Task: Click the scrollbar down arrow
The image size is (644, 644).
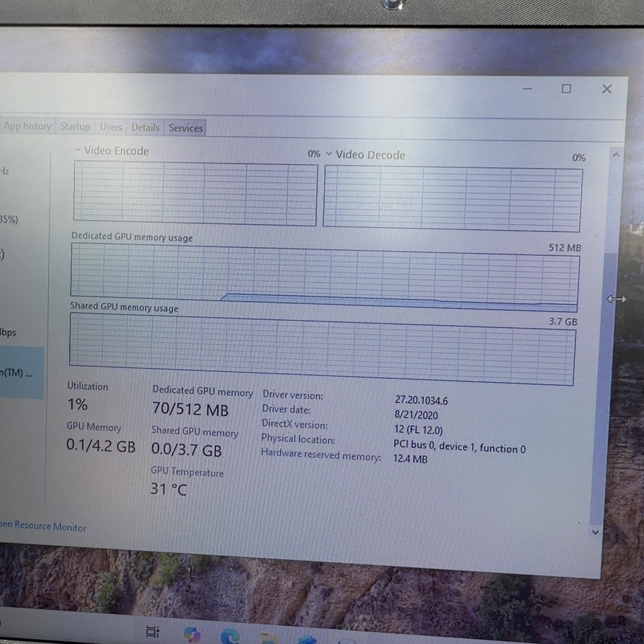Action: point(595,532)
